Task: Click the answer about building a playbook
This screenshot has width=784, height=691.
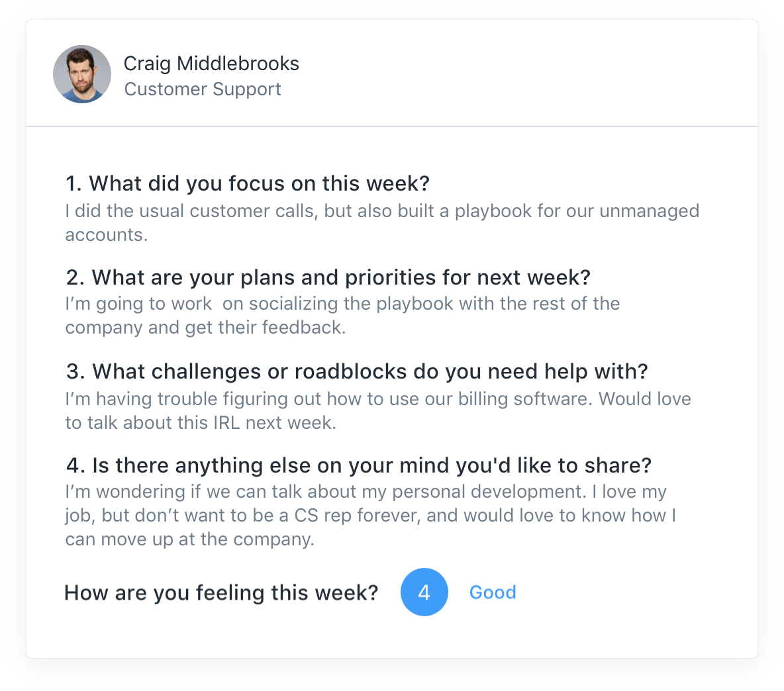Action: (382, 223)
